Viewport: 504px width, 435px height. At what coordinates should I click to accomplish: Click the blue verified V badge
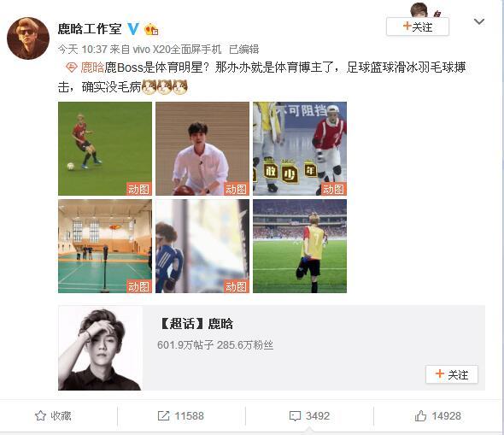pyautogui.click(x=133, y=29)
